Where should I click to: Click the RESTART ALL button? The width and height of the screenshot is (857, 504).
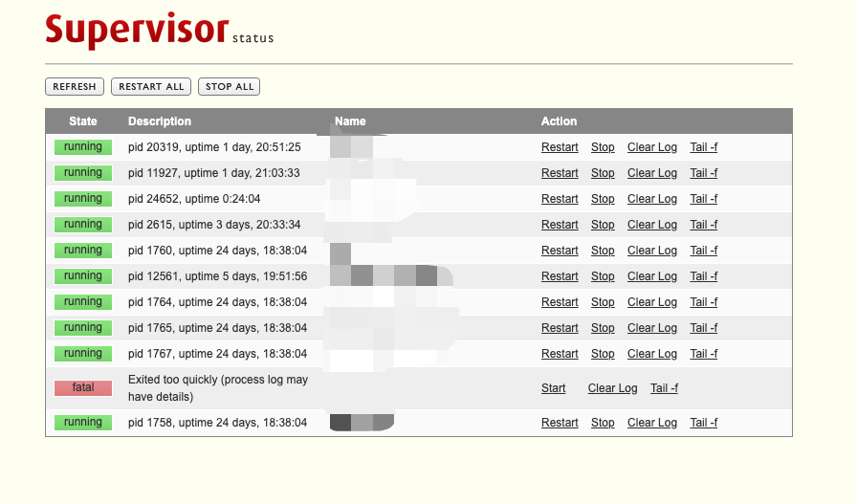pyautogui.click(x=151, y=86)
